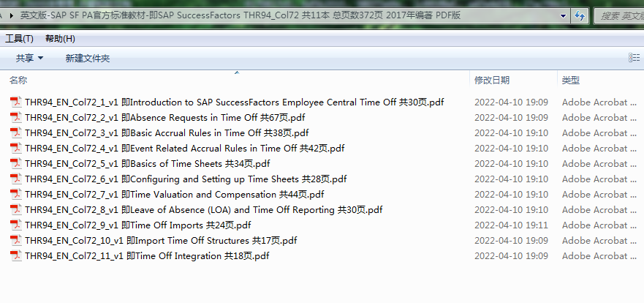
Task: Click PDF icon of Basic Accrual Rules file
Action: click(x=16, y=132)
